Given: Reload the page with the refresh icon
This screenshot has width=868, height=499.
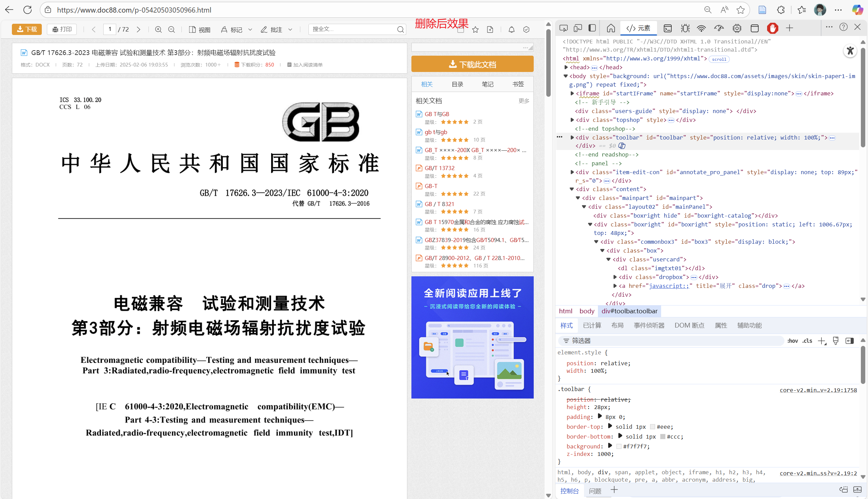Looking at the screenshot, I should 28,10.
